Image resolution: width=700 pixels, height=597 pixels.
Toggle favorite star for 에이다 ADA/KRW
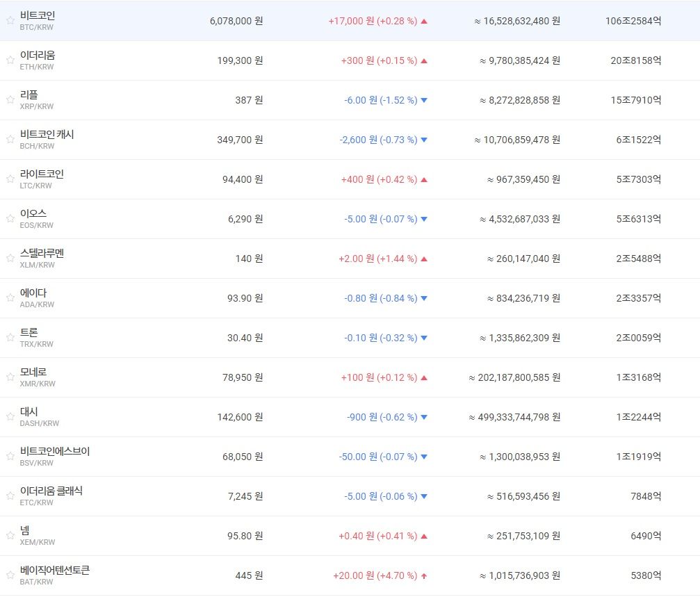[x=10, y=298]
